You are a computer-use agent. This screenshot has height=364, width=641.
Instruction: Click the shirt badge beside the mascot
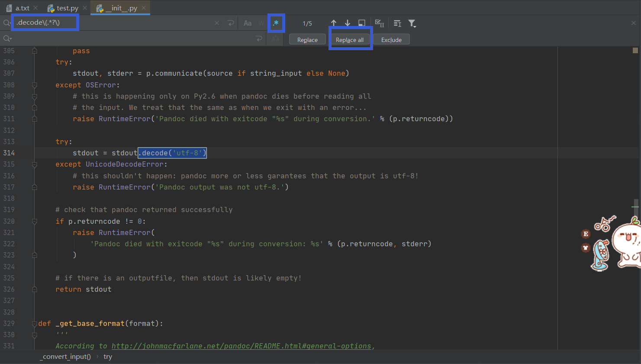[x=586, y=248]
